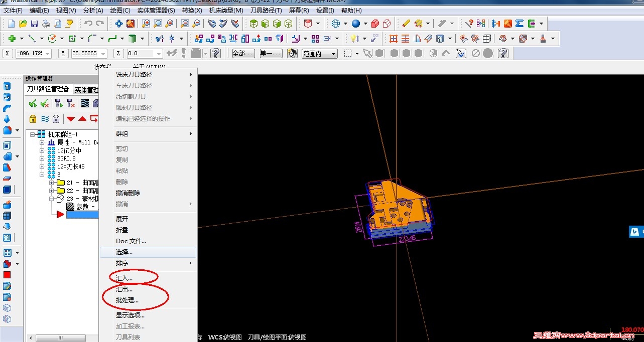Open the 绘图(C) menu
The image size is (644, 342).
[119, 10]
